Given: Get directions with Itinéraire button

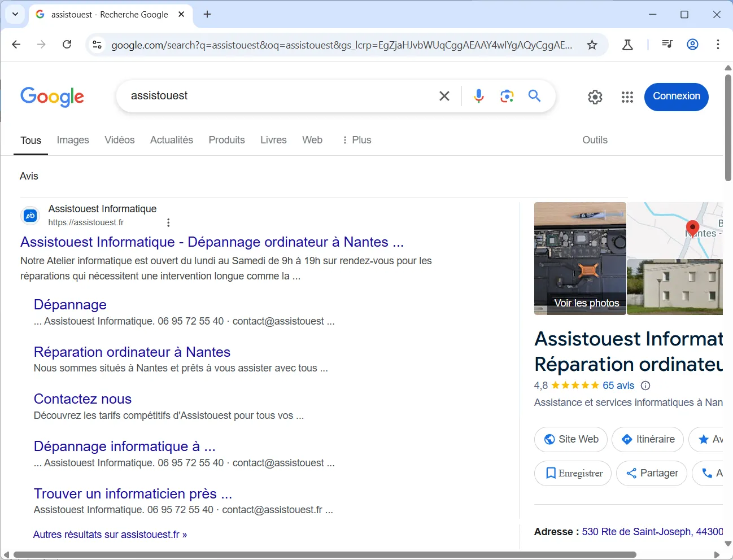Looking at the screenshot, I should (x=648, y=439).
